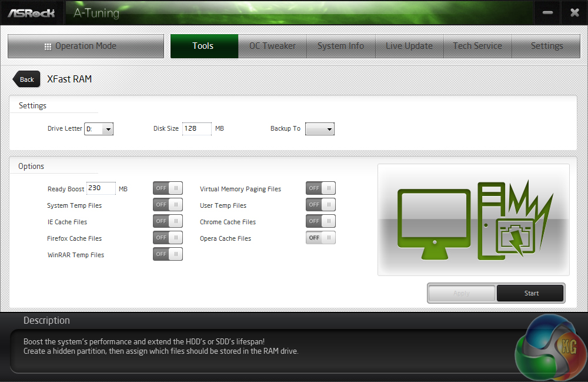The width and height of the screenshot is (588, 382).
Task: Click the Description heading
Action: point(46,320)
